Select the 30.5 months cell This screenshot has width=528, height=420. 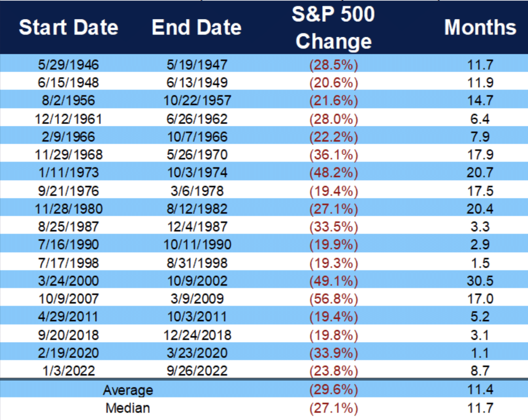[480, 281]
